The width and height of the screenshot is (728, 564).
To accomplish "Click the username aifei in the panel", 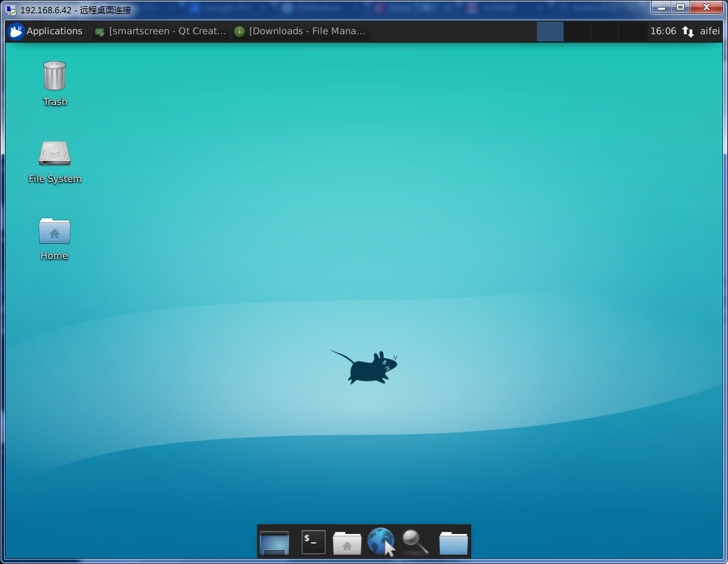I will [x=709, y=31].
